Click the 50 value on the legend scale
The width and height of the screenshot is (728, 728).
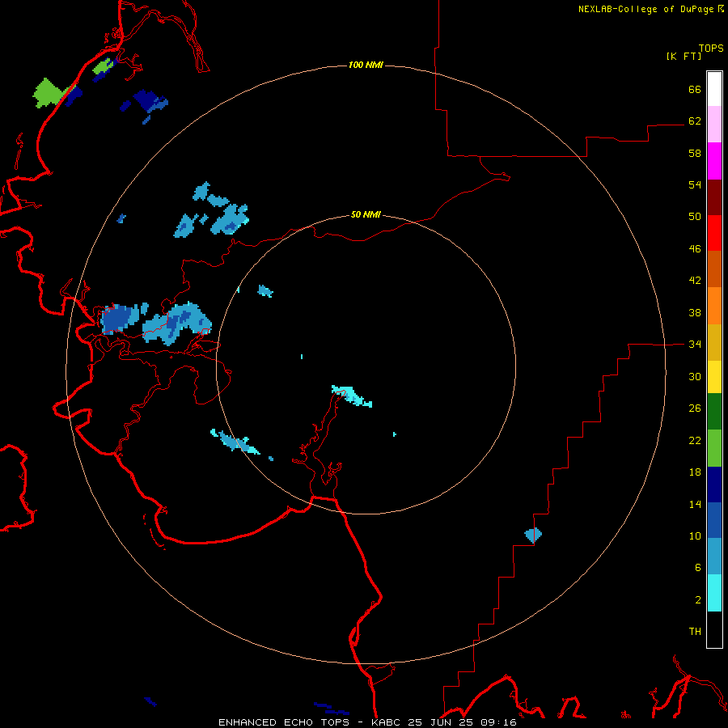[695, 217]
